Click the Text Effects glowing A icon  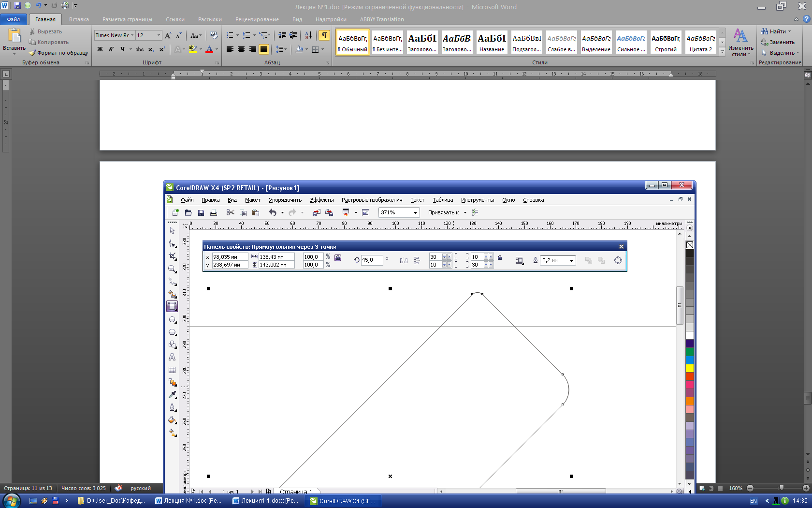[178, 49]
